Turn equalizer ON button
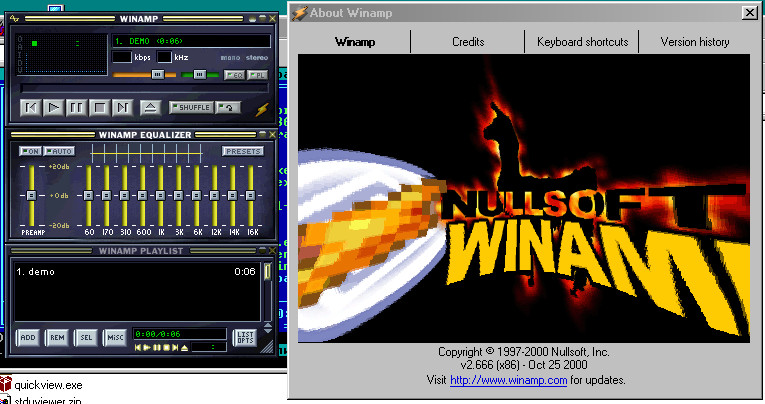765x404 pixels. [30, 151]
